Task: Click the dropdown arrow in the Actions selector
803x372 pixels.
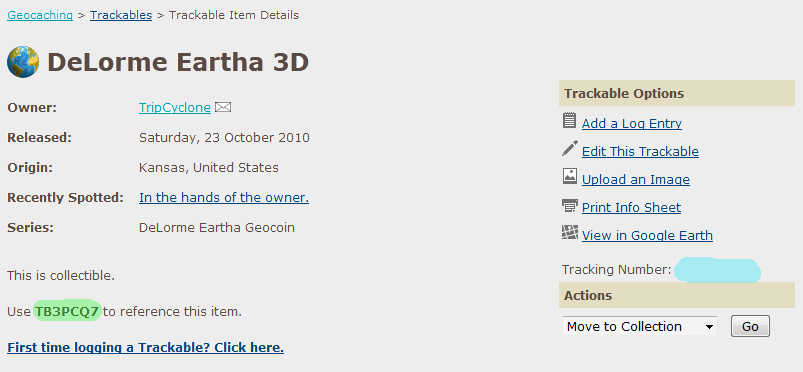Action: (x=709, y=327)
